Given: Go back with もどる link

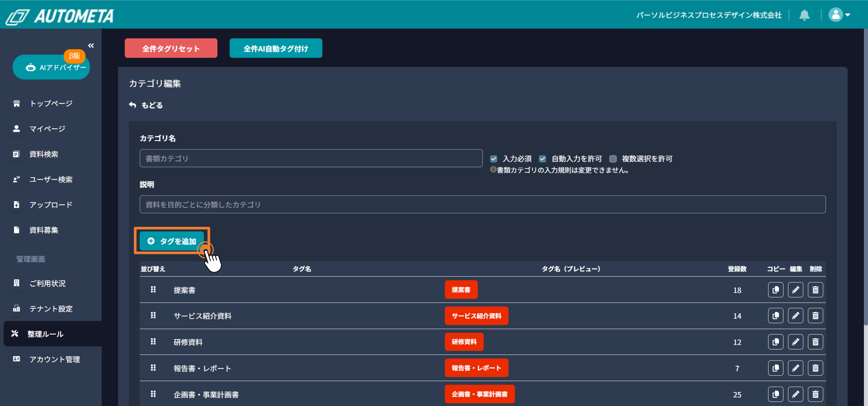Looking at the screenshot, I should pos(146,105).
